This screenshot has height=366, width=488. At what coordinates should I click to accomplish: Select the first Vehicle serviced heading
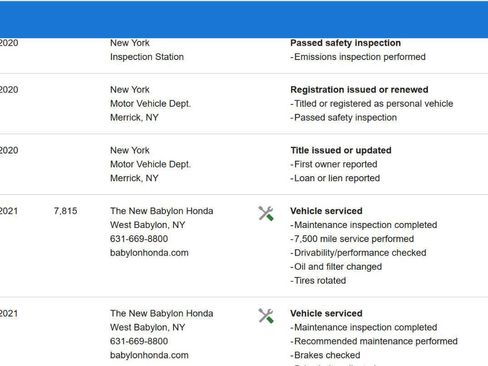[326, 211]
